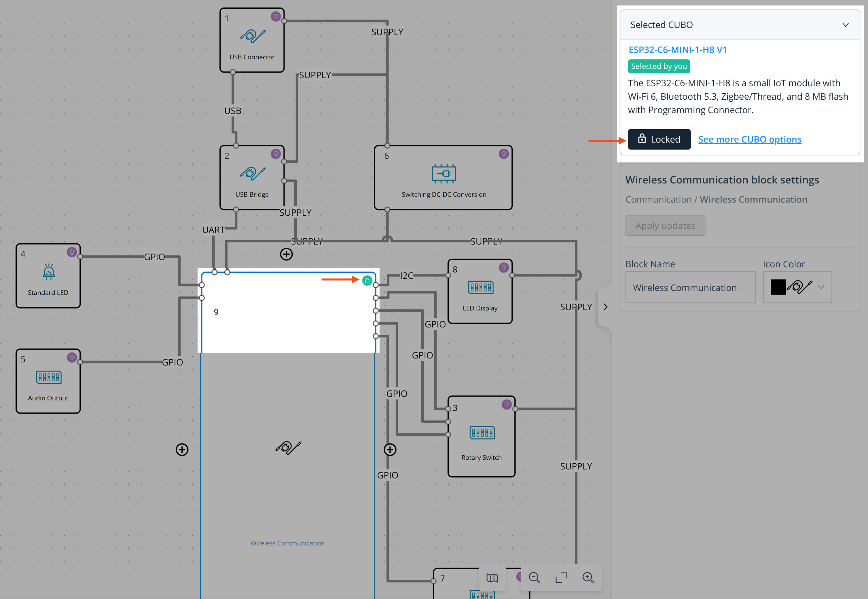The image size is (868, 599).
Task: Click the green lock icon on block 9
Action: click(x=367, y=280)
